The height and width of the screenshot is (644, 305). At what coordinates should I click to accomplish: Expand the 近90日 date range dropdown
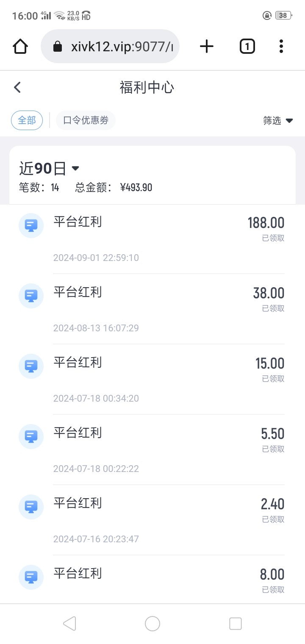tap(49, 169)
